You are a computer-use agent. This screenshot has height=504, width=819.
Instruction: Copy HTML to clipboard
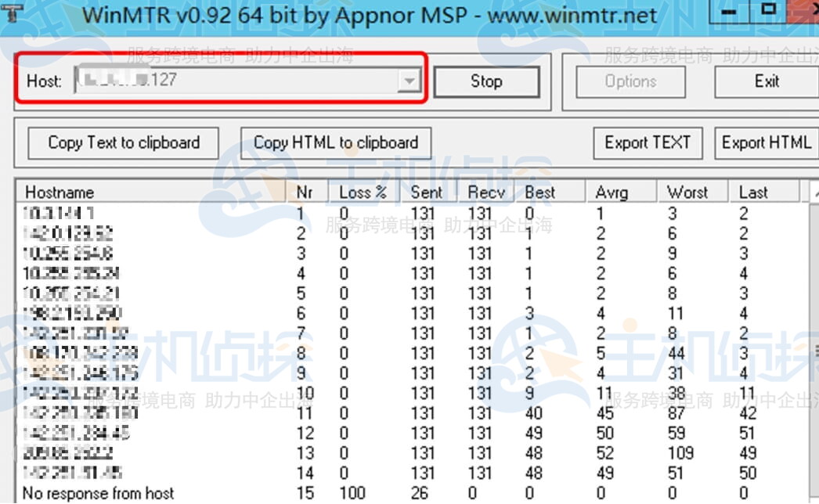(336, 142)
